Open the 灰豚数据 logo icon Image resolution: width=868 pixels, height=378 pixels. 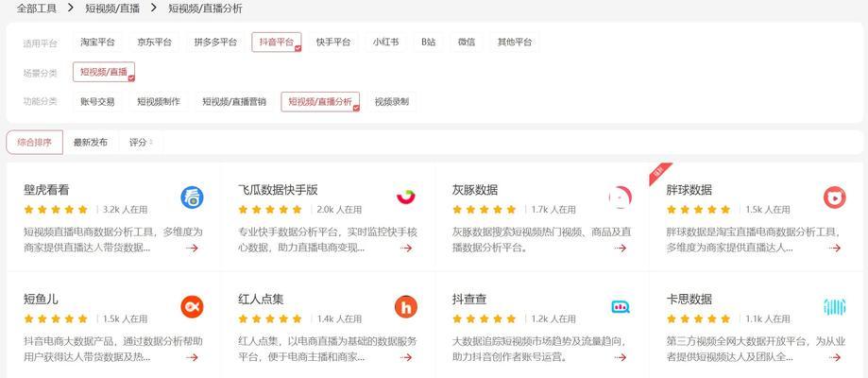pos(621,198)
